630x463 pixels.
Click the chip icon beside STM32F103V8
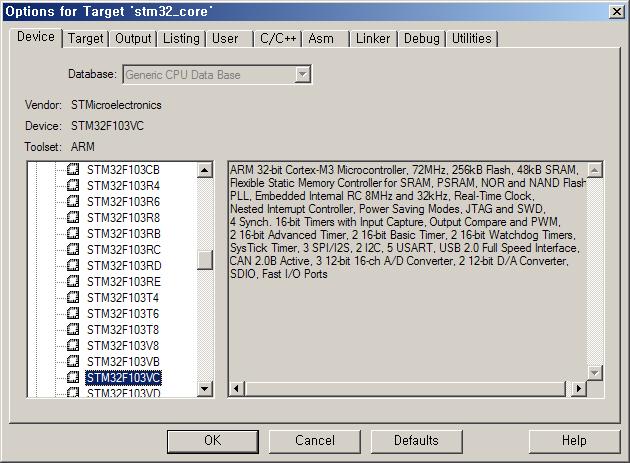pos(73,345)
